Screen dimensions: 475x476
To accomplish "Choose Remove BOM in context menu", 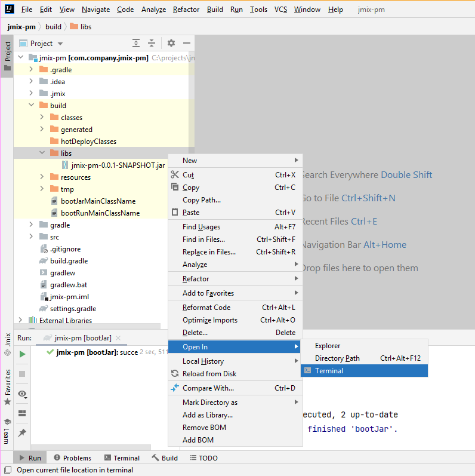I will click(x=235, y=428).
